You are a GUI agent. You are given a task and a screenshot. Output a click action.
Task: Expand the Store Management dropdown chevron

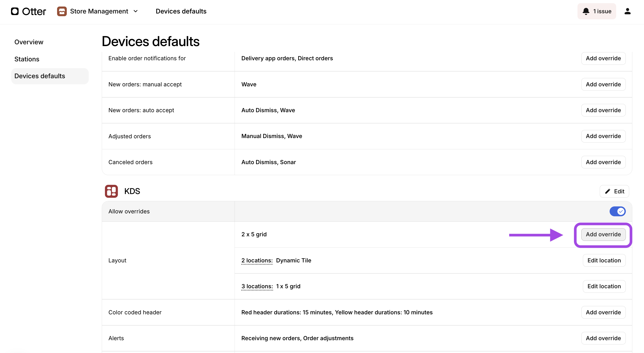pos(136,11)
